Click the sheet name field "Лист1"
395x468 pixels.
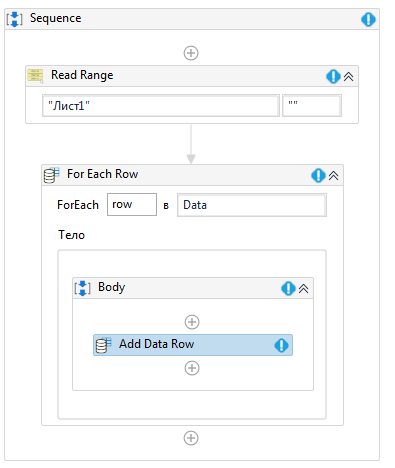161,106
